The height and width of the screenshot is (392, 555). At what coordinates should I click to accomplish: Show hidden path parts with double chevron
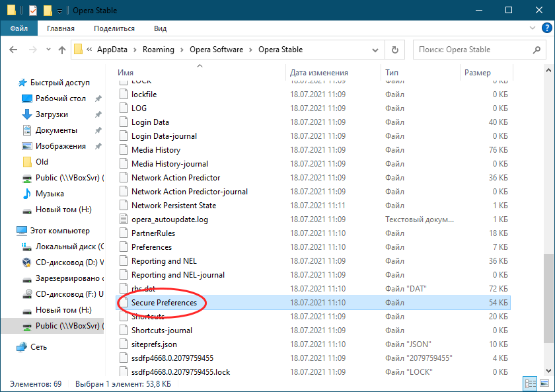[x=89, y=50]
